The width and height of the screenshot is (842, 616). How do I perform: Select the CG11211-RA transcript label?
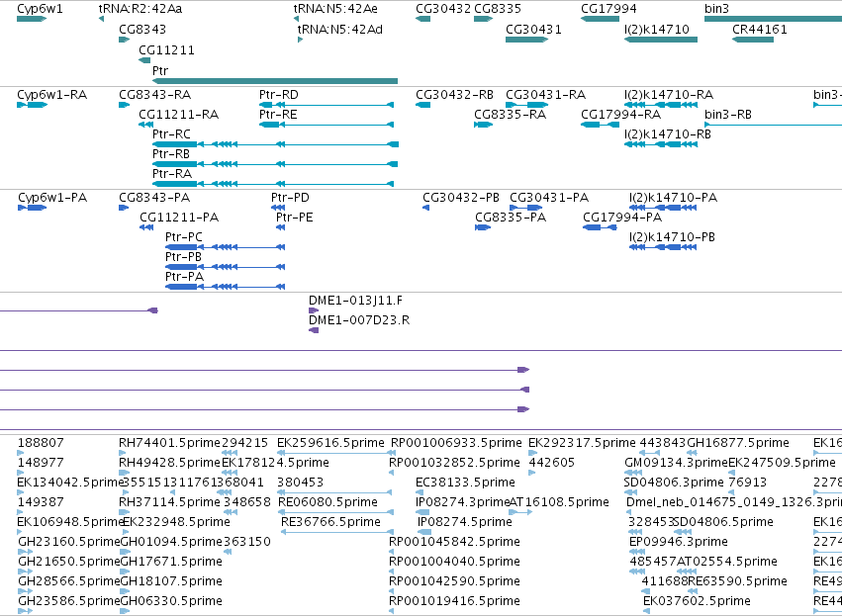(178, 115)
